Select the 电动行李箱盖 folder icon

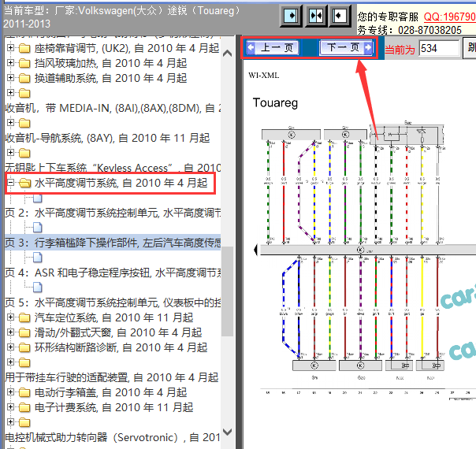(x=24, y=392)
